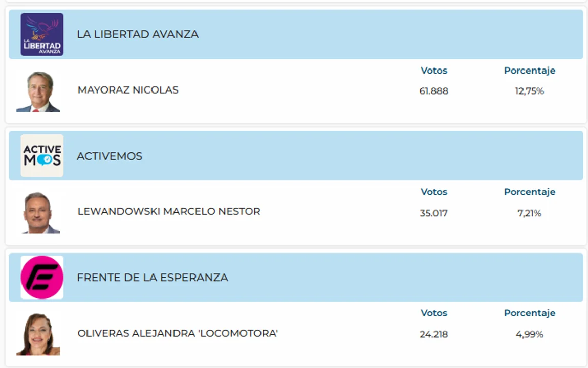Click candidate name OLIVERAS ALEJANDRA 'LOCOMOTORA'
Screen dimensions: 588x368
pos(178,333)
